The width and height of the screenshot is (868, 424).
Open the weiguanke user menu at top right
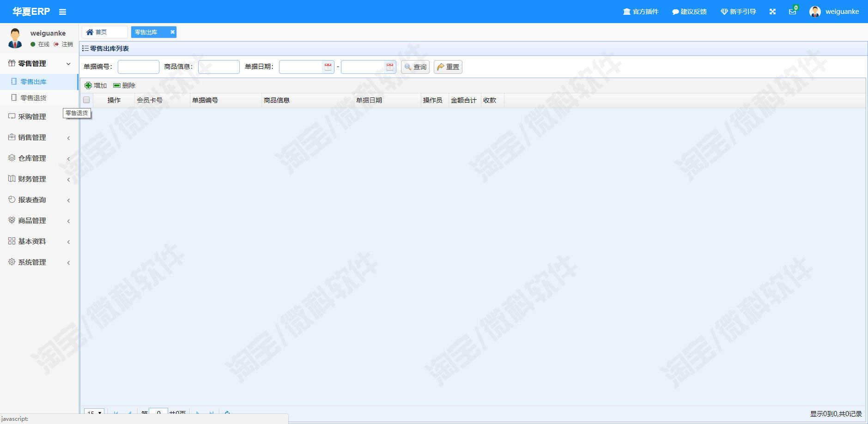[834, 12]
